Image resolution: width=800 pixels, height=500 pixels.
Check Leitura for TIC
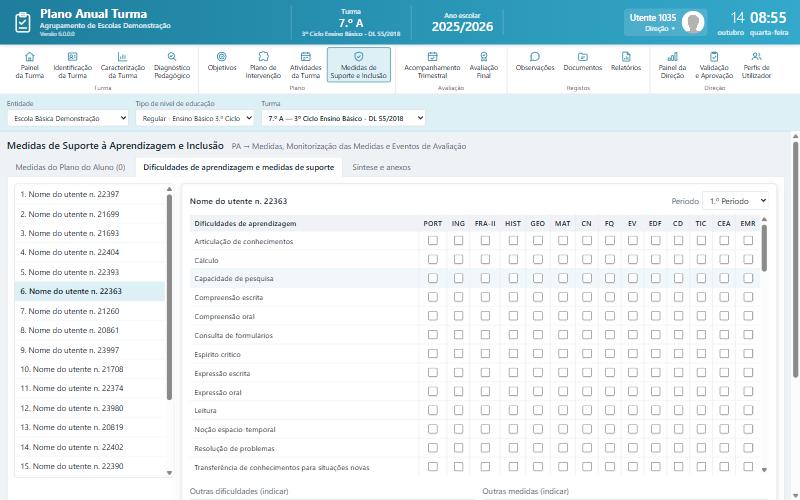[x=701, y=410]
